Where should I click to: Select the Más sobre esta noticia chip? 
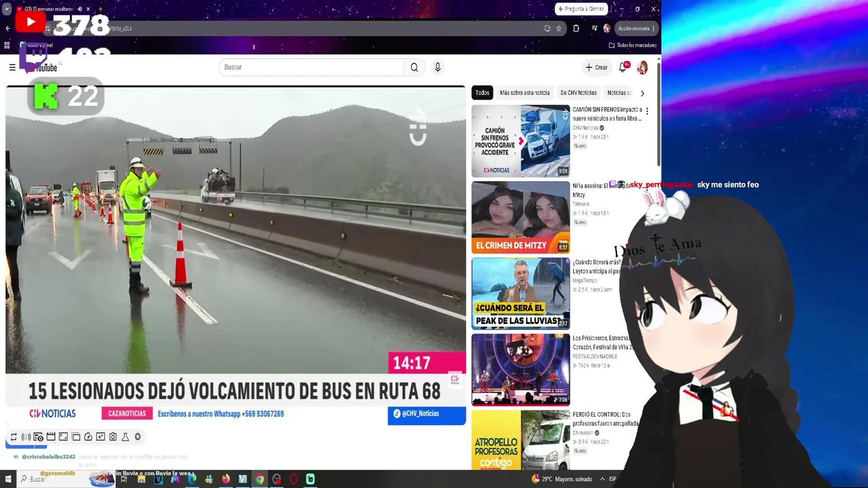click(525, 93)
